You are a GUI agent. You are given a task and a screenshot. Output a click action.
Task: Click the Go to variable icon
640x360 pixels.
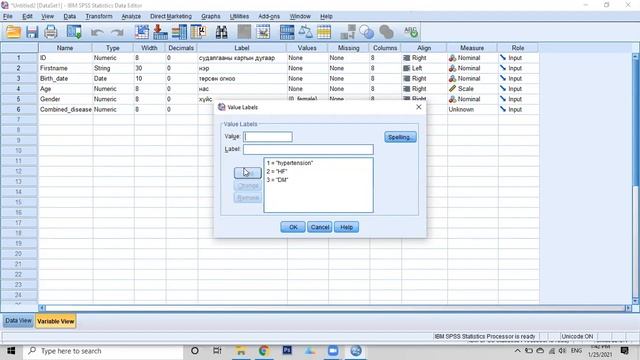click(160, 32)
